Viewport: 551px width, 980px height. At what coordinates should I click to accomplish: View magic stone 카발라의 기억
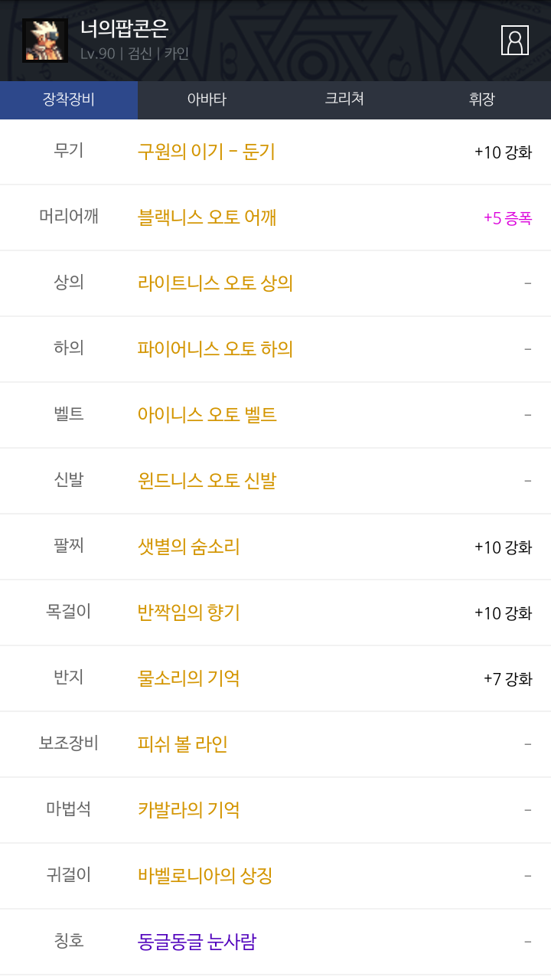coord(188,810)
